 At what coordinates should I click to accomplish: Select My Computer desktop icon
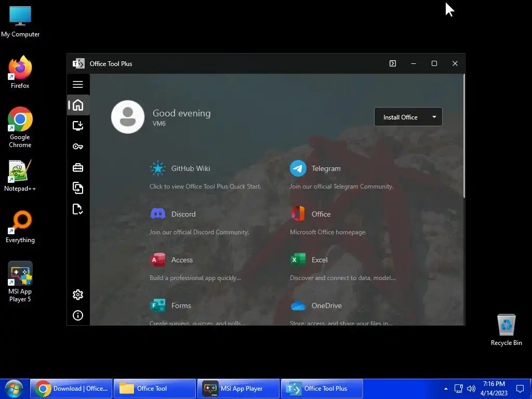pyautogui.click(x=20, y=22)
